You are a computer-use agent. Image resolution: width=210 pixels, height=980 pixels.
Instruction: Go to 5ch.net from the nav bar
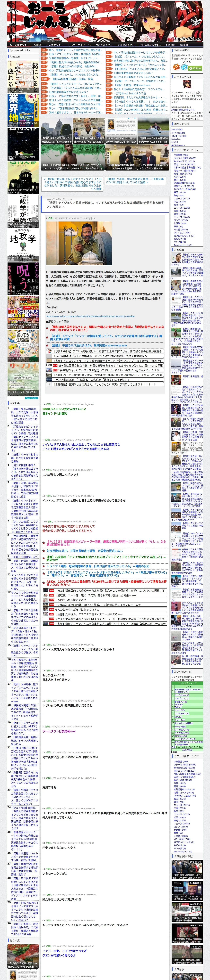tap(171, 45)
